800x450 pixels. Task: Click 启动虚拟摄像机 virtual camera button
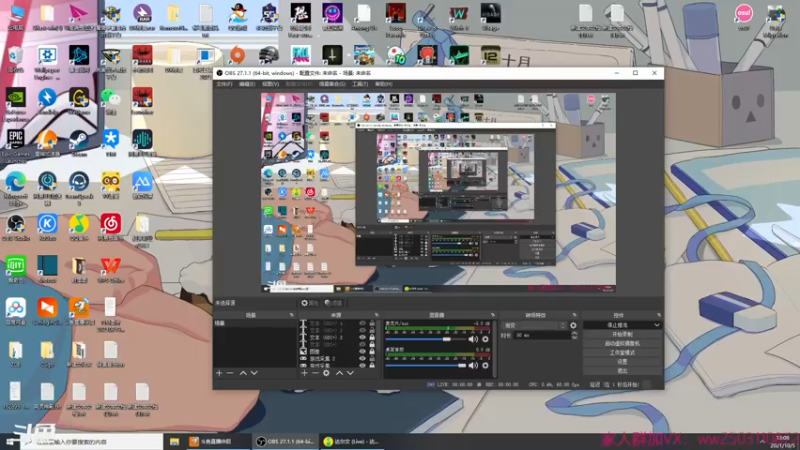pyautogui.click(x=622, y=343)
